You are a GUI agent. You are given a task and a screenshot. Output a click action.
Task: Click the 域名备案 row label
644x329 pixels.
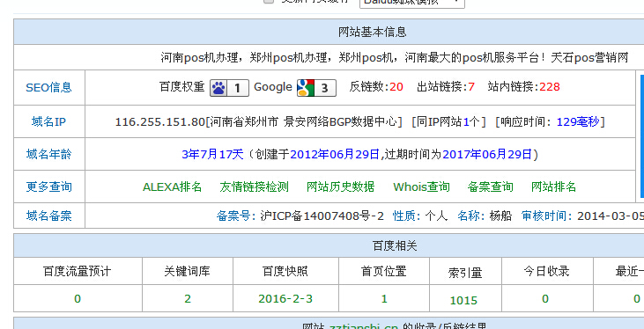(48, 216)
